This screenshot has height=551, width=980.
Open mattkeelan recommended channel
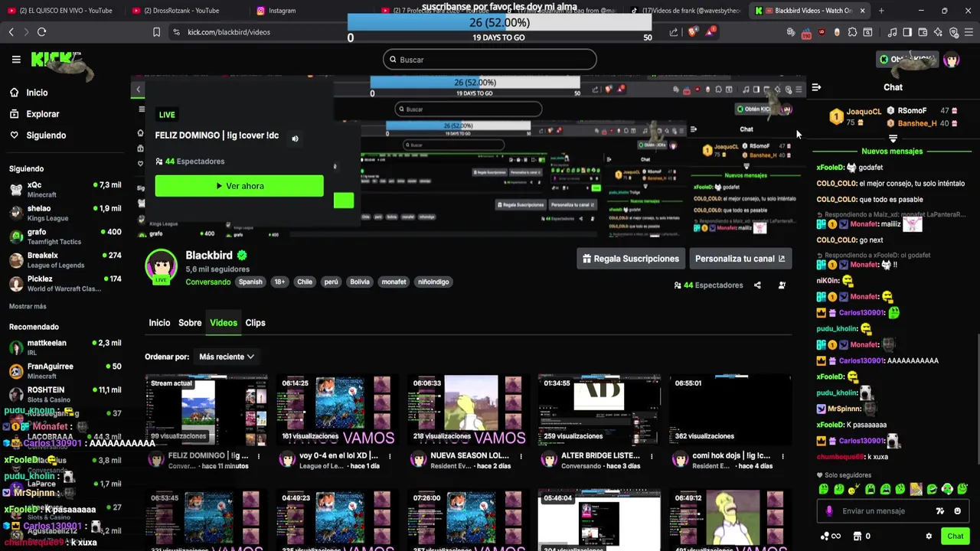tap(66, 347)
